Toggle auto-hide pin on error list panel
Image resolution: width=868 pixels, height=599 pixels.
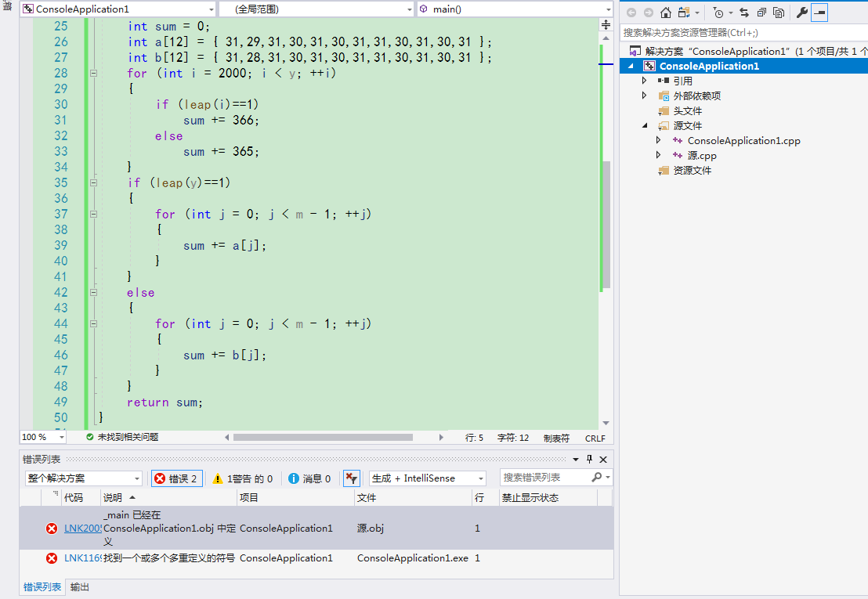[x=590, y=459]
